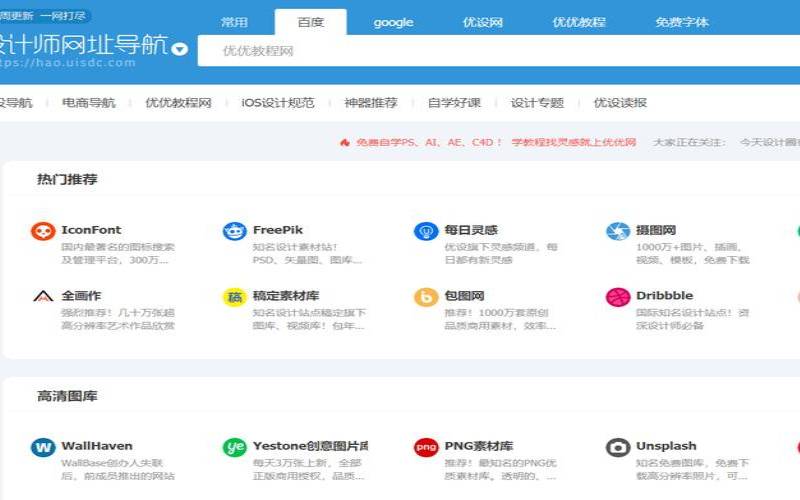Open the 电商导航 menu item
This screenshot has height=500, width=800.
pos(89,103)
